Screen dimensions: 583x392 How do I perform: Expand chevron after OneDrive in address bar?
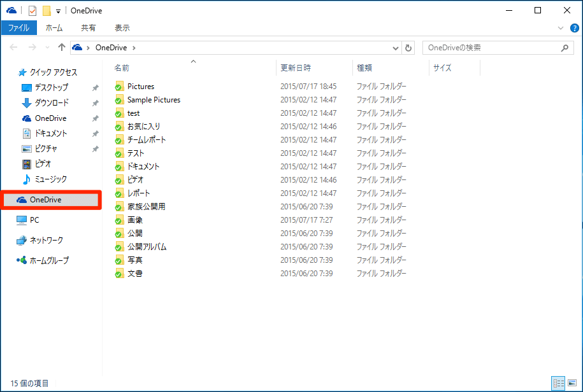[134, 48]
